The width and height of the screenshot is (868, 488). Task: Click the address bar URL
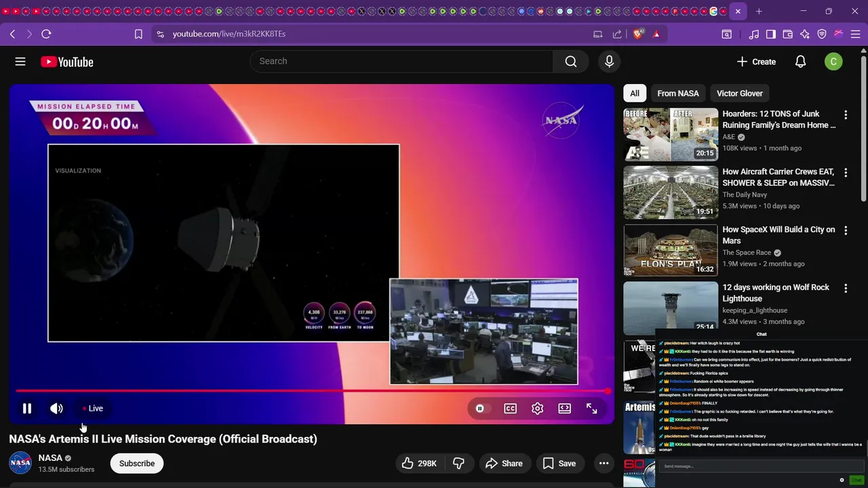229,34
